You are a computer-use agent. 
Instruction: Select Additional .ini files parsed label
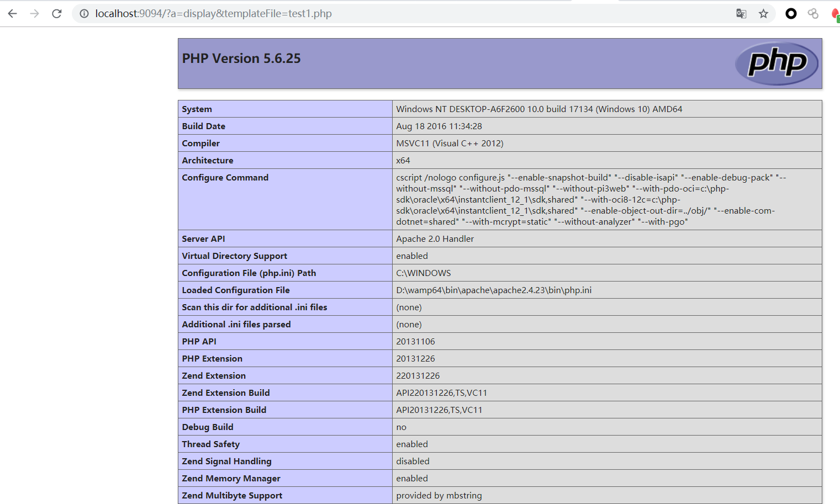click(236, 325)
